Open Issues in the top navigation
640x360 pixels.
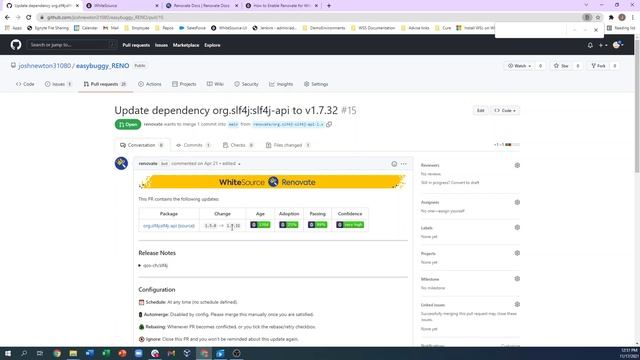coord(161,45)
